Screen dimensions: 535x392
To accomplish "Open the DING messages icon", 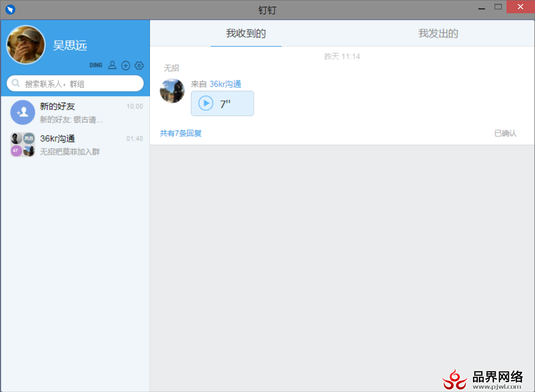I will point(96,65).
